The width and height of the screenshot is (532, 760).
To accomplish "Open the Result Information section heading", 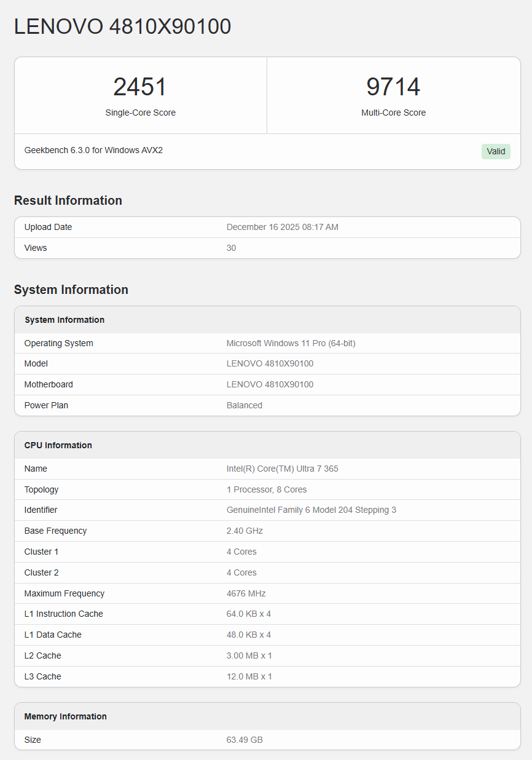I will coord(68,200).
